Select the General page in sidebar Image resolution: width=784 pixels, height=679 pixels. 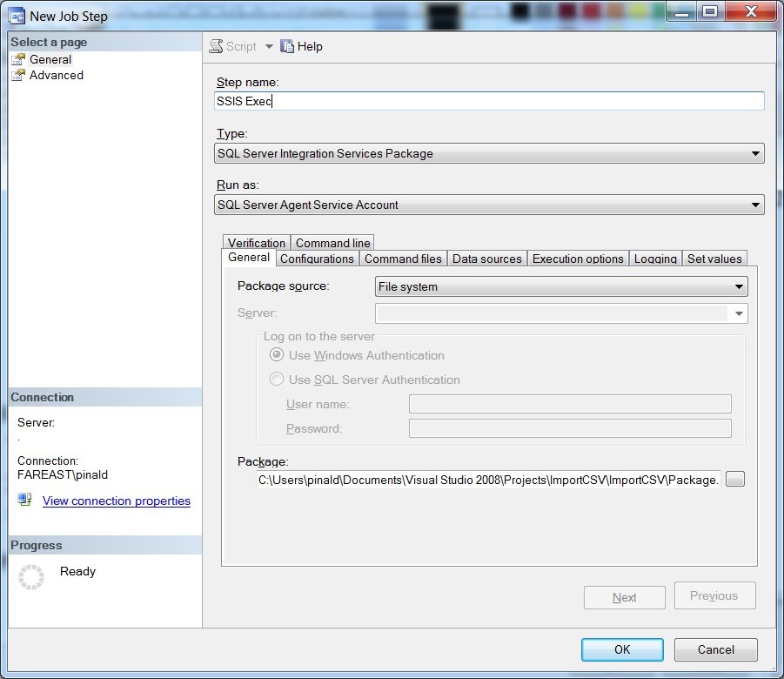50,59
